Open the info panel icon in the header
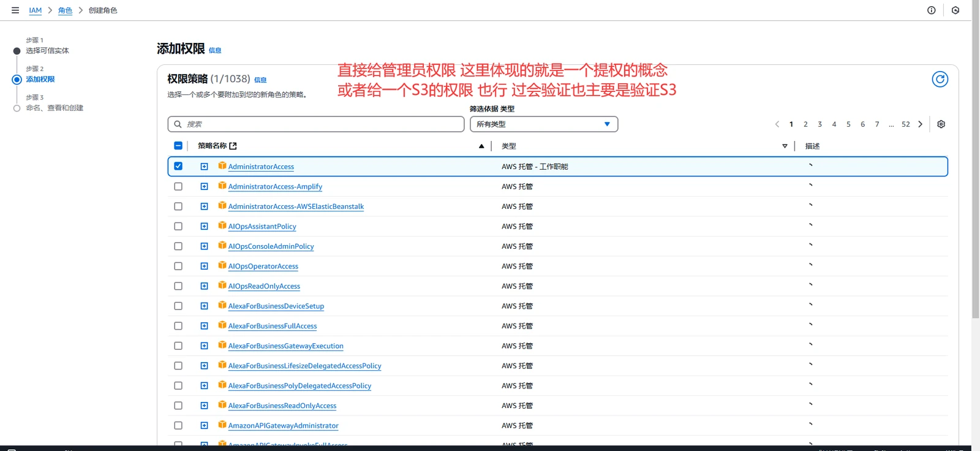980x451 pixels. [932, 10]
